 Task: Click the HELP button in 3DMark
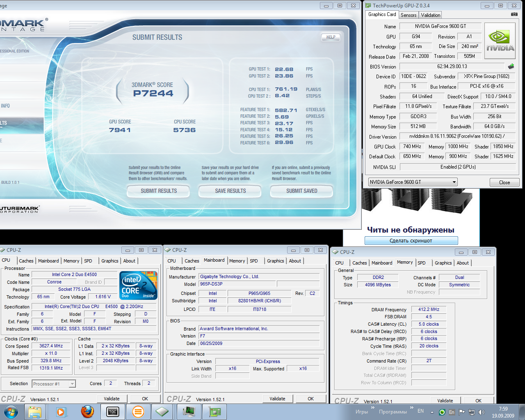(x=331, y=37)
